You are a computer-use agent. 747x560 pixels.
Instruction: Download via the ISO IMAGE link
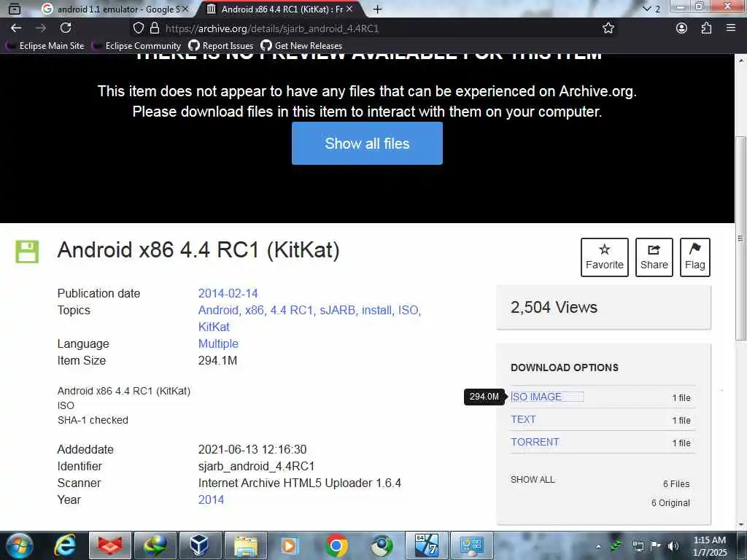click(536, 397)
